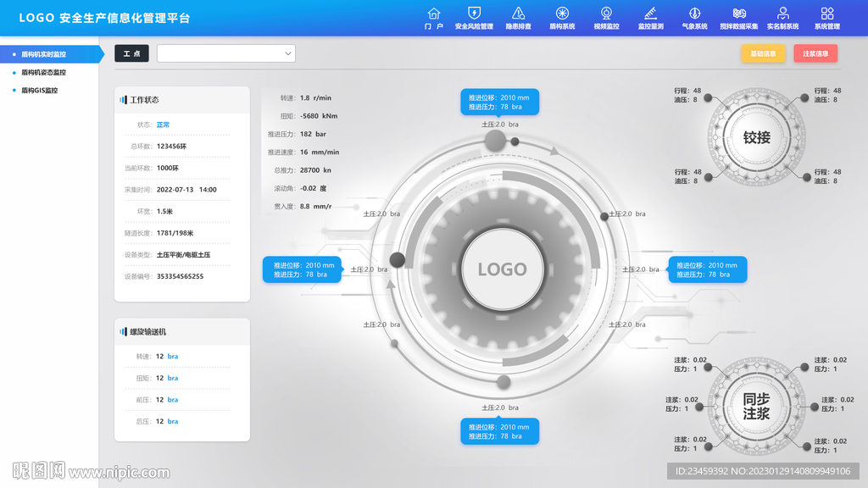Open 搅拌数据采集 truck icon
Screen dimensions: 868x488
coord(739,14)
